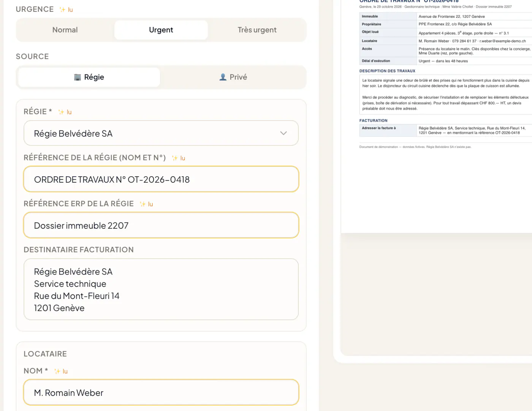Click the sparkle 'lu' badge beside RÉGIE *
The width and height of the screenshot is (532, 411).
pyautogui.click(x=65, y=112)
